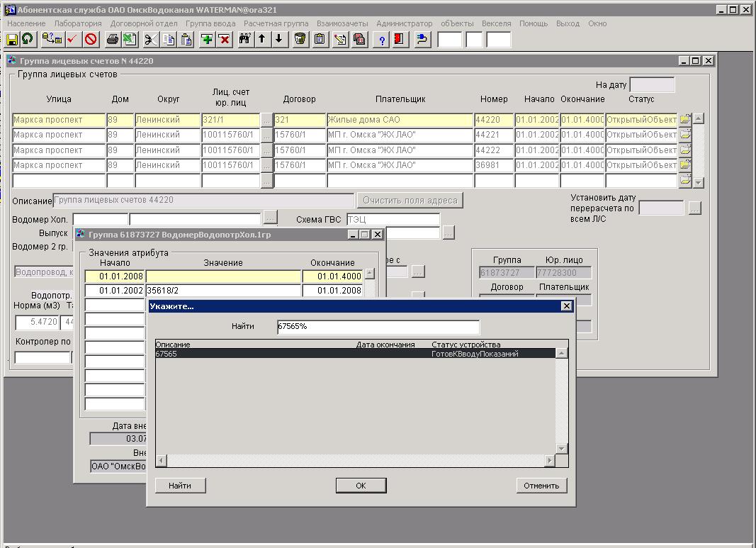Open the Взаимозачеты menu
The width and height of the screenshot is (756, 548).
pyautogui.click(x=342, y=23)
